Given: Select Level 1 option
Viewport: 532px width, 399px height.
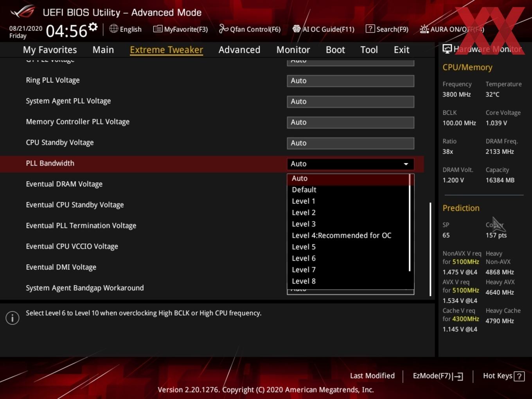Looking at the screenshot, I should pos(348,201).
